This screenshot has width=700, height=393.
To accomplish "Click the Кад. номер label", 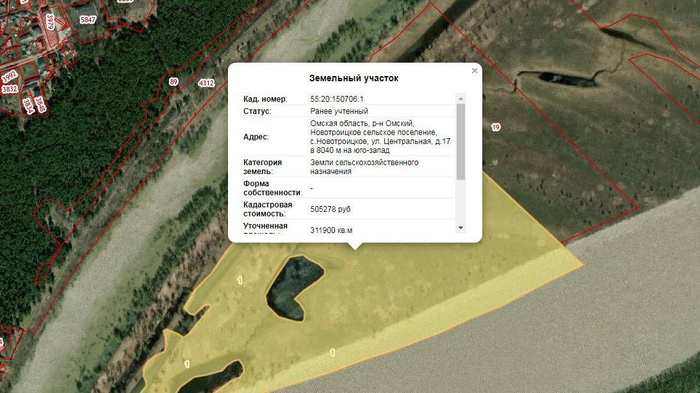I will (x=265, y=99).
